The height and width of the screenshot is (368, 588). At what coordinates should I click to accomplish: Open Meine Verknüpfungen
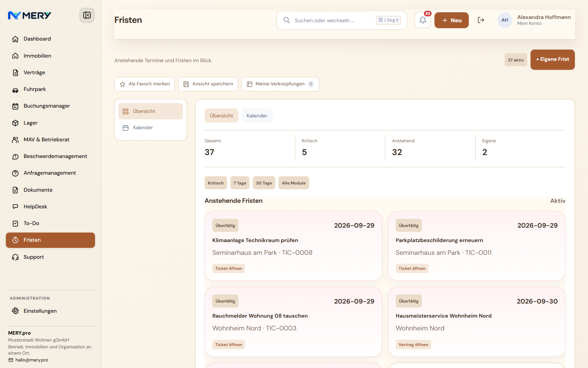tap(280, 84)
